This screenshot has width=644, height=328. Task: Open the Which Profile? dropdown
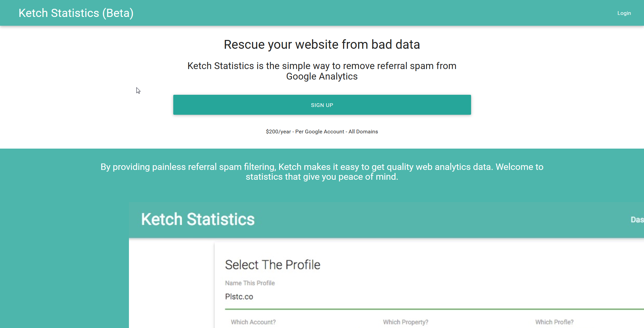tap(554, 322)
